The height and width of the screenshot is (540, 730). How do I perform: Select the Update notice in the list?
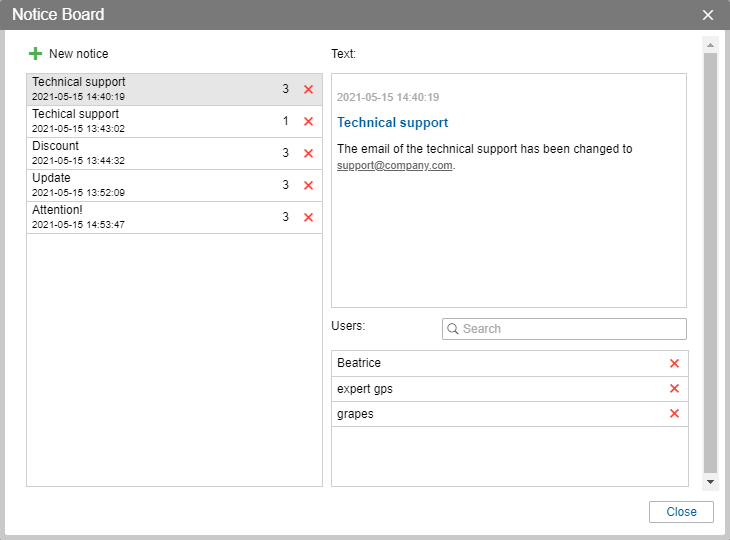(150, 185)
